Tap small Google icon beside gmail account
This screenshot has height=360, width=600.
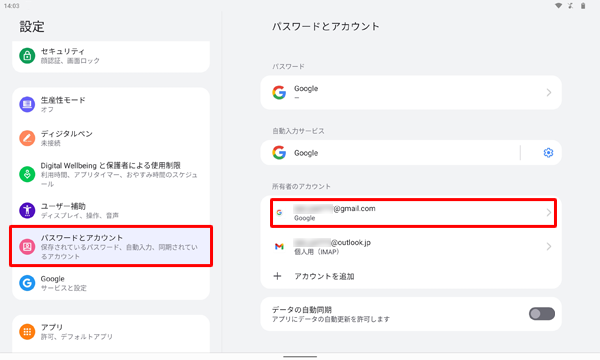pyautogui.click(x=279, y=213)
